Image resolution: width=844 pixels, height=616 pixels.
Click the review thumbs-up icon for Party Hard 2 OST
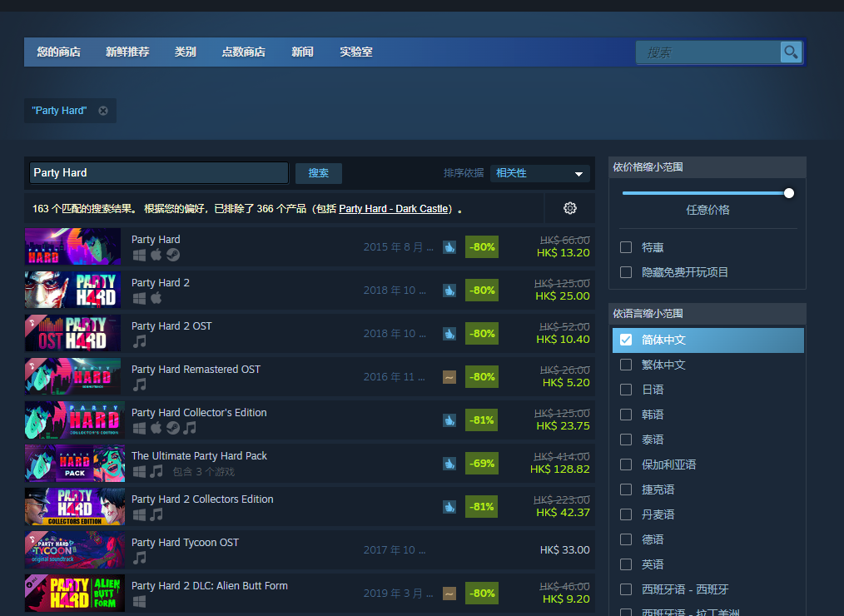pos(449,333)
